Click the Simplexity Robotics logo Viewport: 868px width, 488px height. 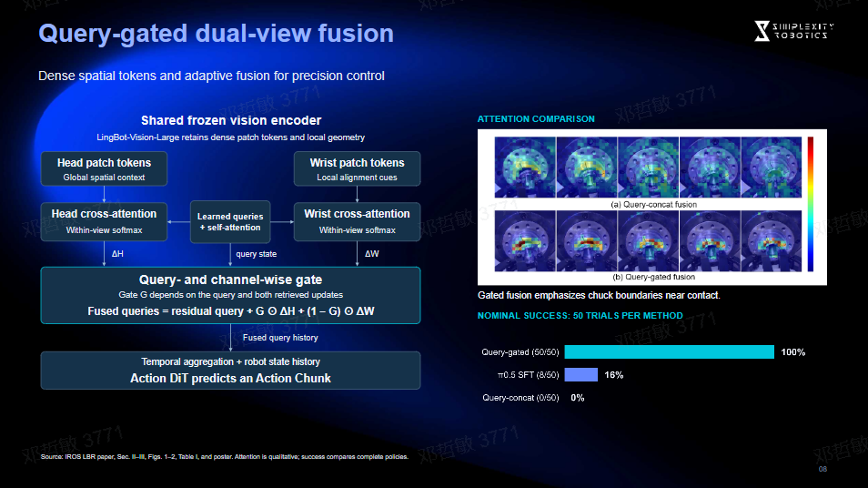pyautogui.click(x=793, y=31)
